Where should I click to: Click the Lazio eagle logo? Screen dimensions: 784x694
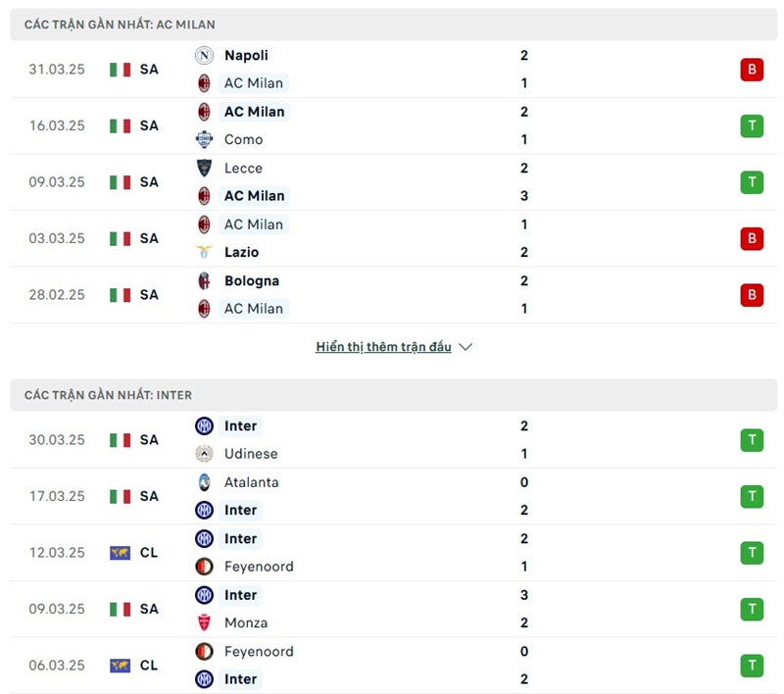pyautogui.click(x=204, y=252)
